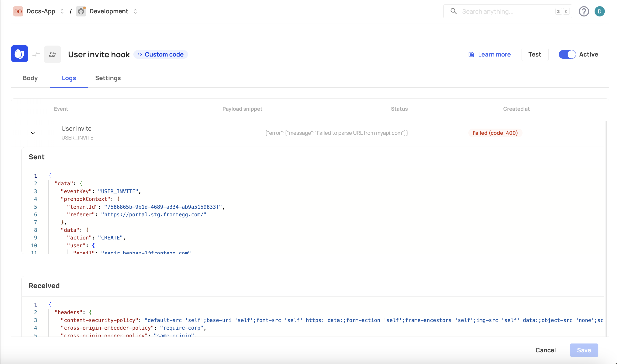Click the Learn more button
617x364 pixels.
click(x=489, y=54)
